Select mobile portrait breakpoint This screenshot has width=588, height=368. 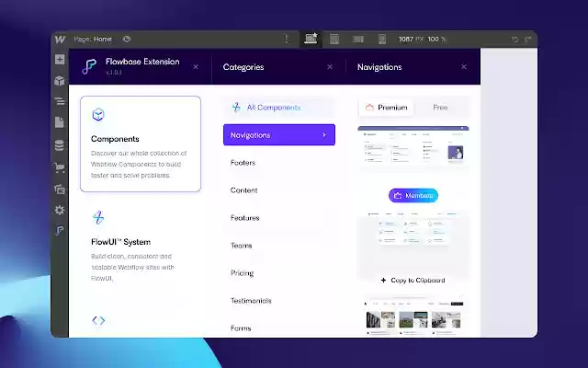pyautogui.click(x=382, y=39)
